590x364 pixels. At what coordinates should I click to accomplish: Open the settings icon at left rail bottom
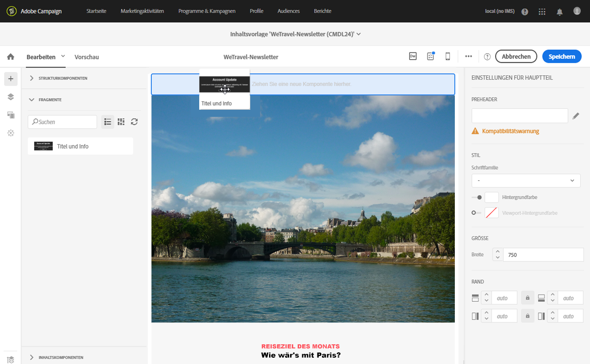(x=11, y=360)
